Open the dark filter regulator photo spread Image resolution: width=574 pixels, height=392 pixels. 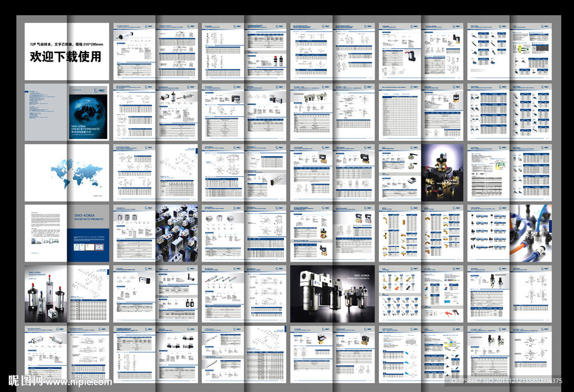coord(333,294)
